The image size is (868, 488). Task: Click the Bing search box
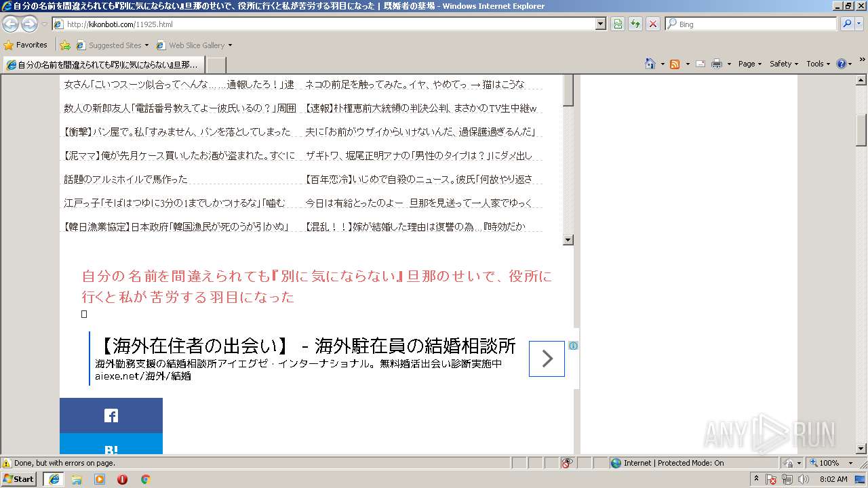751,24
